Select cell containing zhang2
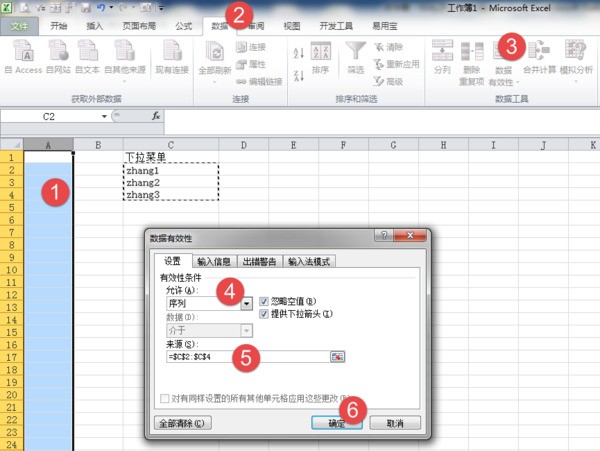 (x=171, y=182)
